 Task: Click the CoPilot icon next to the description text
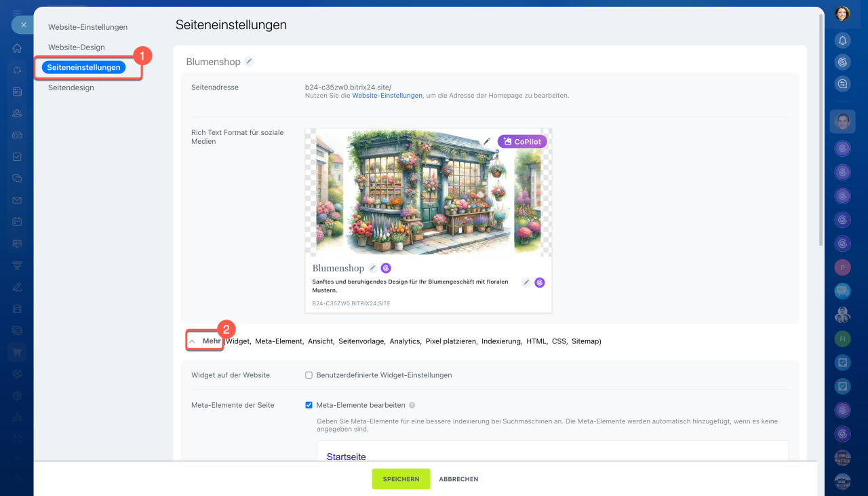[540, 282]
